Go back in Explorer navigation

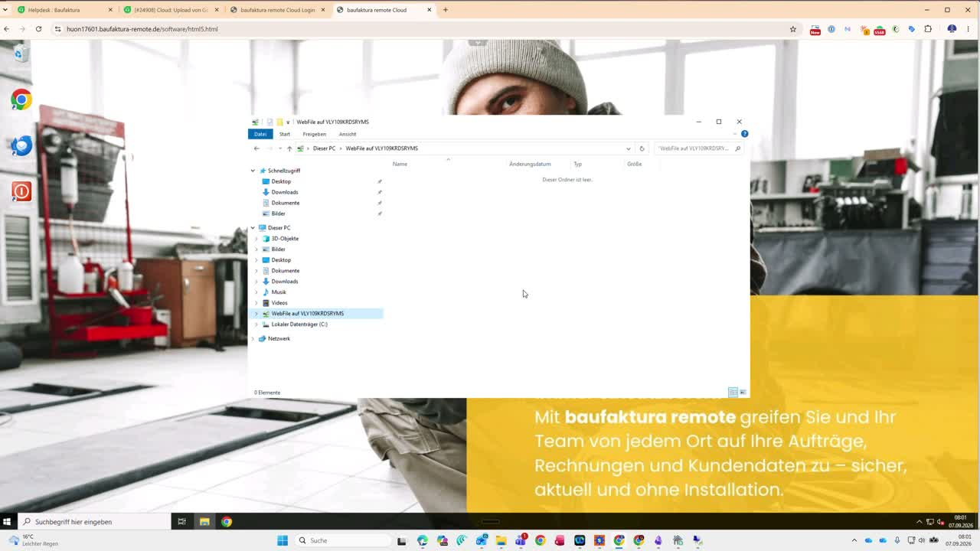(x=256, y=148)
